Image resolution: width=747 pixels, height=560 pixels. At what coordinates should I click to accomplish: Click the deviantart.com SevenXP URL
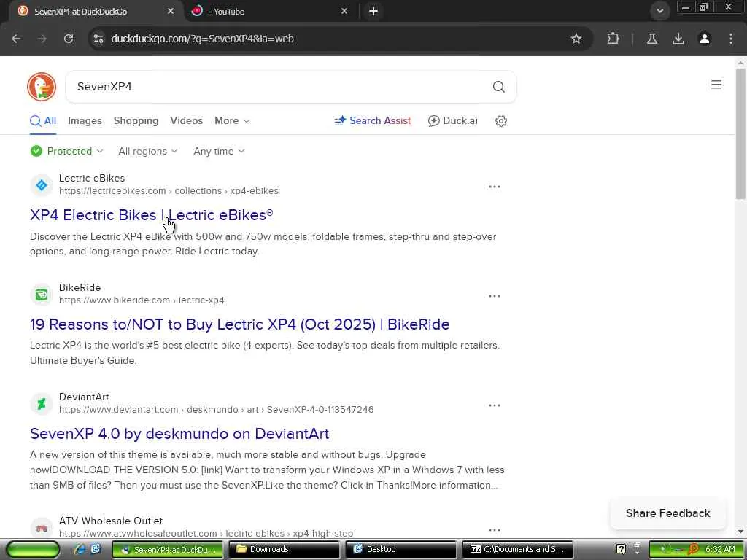point(216,410)
